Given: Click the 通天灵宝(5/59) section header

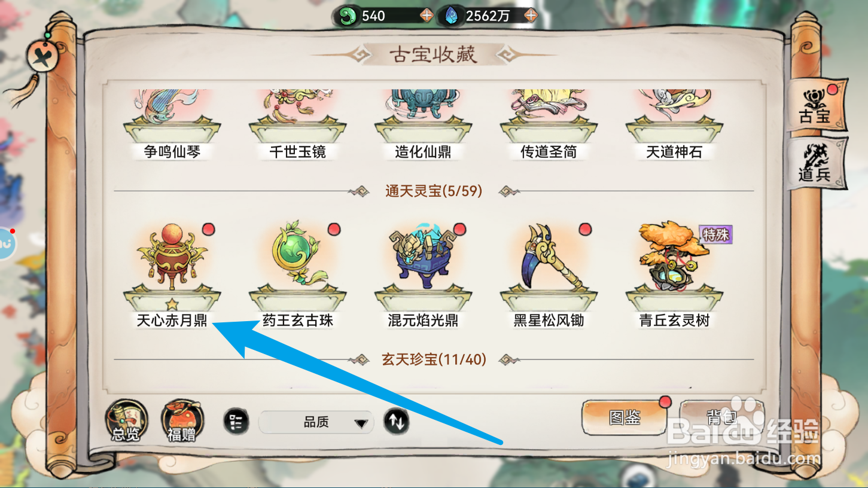Looking at the screenshot, I should (x=434, y=191).
